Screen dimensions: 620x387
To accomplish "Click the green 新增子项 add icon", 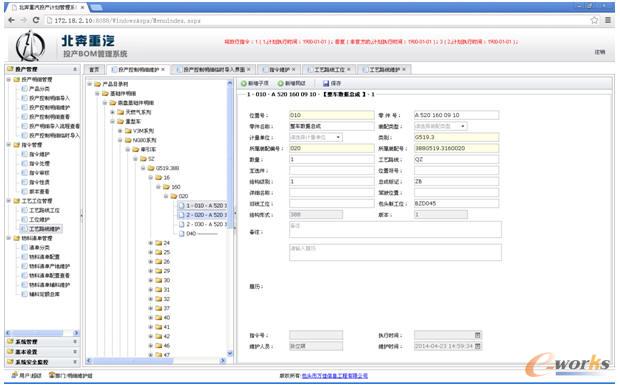I will (x=244, y=83).
